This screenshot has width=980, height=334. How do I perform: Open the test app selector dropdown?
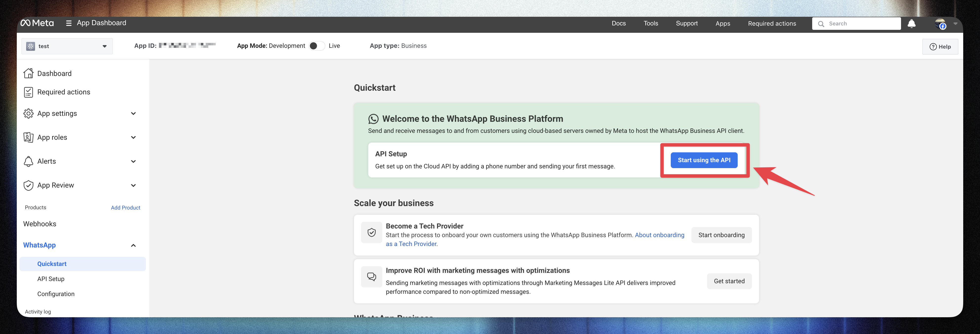click(x=67, y=46)
